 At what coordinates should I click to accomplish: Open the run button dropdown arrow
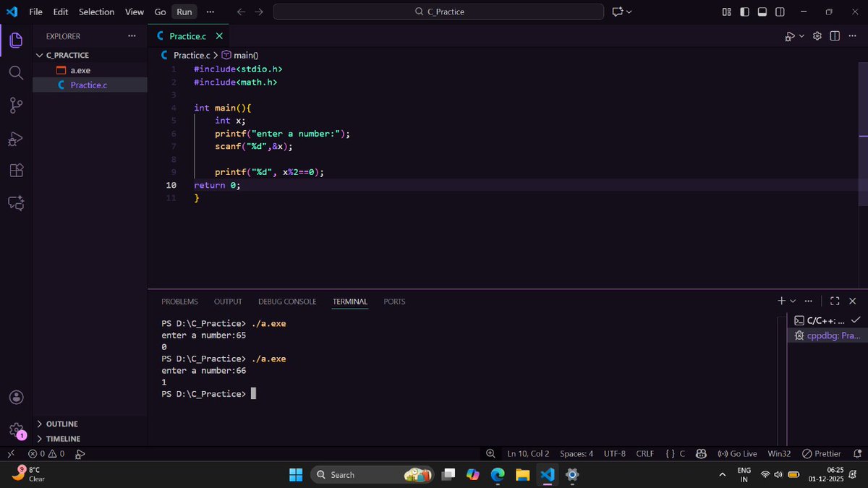801,36
